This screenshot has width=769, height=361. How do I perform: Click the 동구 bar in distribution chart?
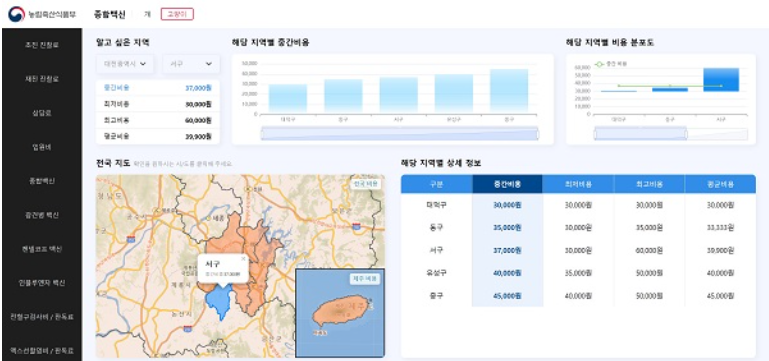click(670, 89)
